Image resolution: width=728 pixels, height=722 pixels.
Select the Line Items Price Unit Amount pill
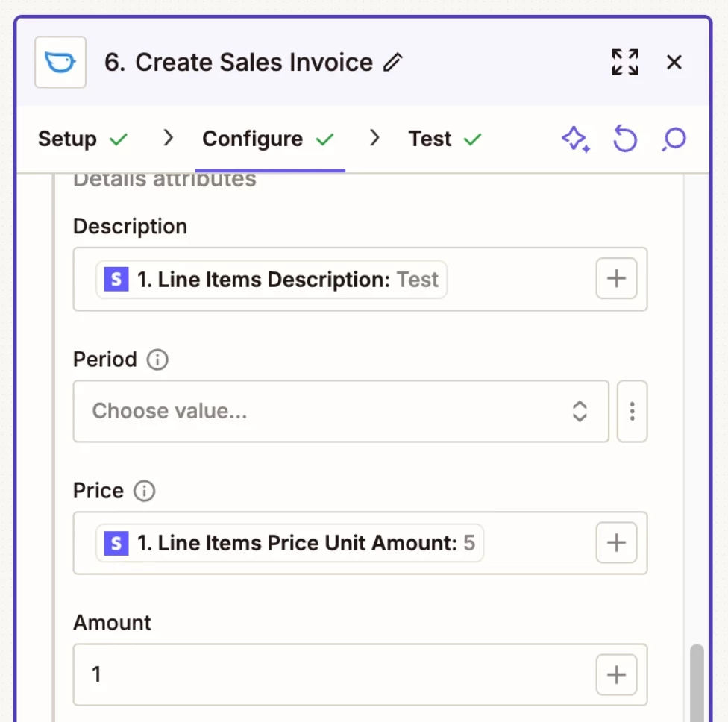[x=289, y=543]
